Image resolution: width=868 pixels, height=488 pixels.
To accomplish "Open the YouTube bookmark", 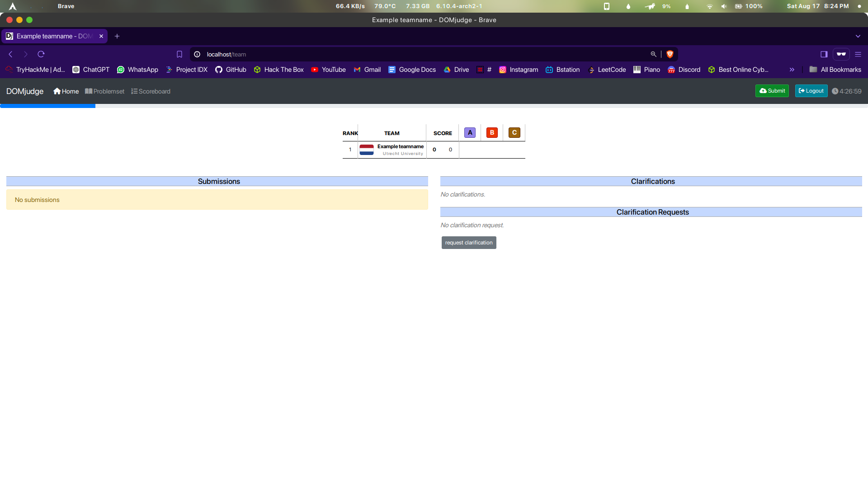I will point(328,70).
